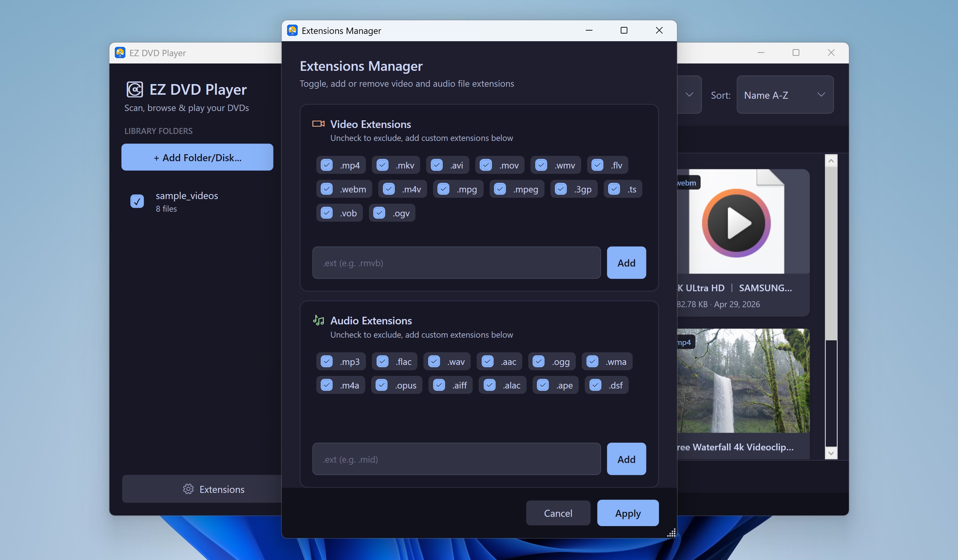Open Extensions button in sidebar
The height and width of the screenshot is (560, 958).
202,489
